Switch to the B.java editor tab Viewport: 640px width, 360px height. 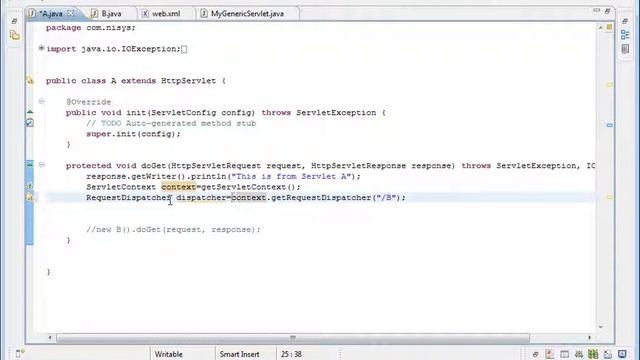111,13
